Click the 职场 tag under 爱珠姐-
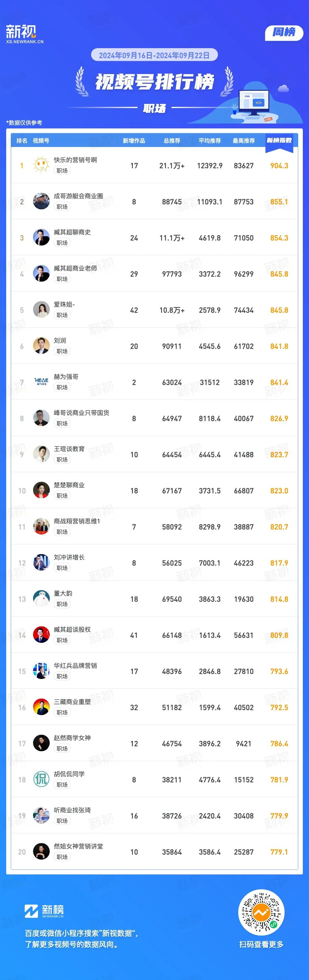The image size is (309, 980). coord(62,315)
